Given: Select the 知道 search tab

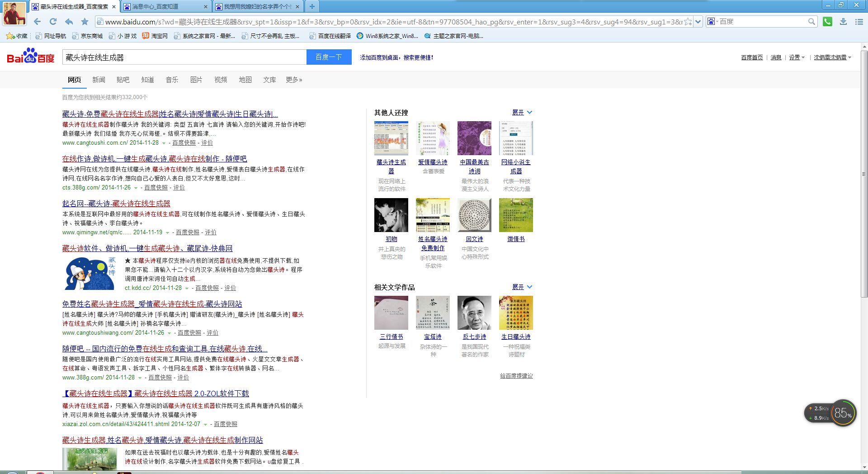Looking at the screenshot, I should [x=147, y=80].
